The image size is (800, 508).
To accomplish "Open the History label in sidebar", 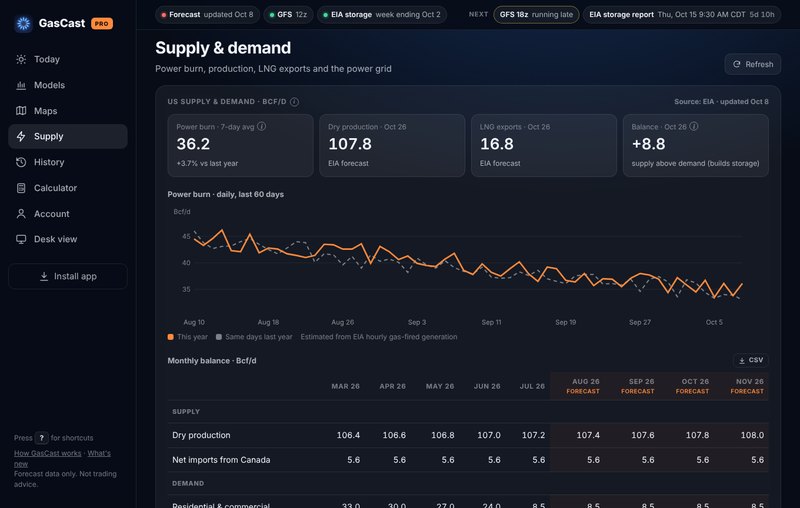I will (49, 162).
